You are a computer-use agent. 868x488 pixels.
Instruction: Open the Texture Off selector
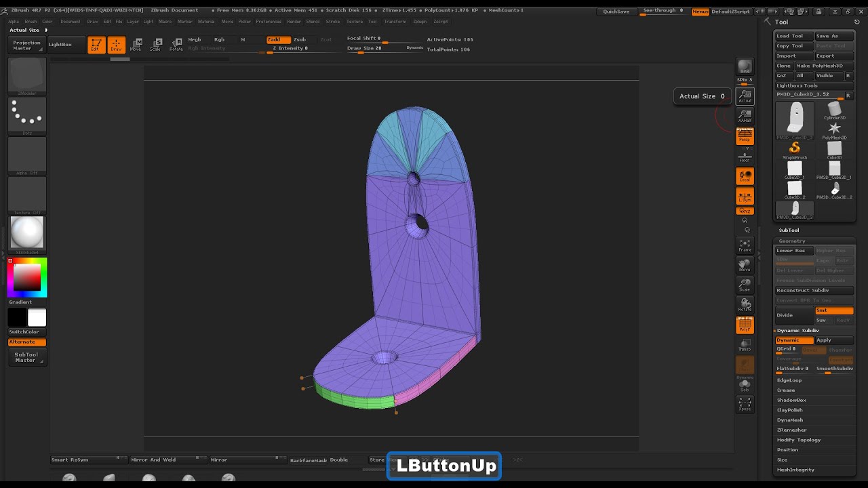click(27, 195)
